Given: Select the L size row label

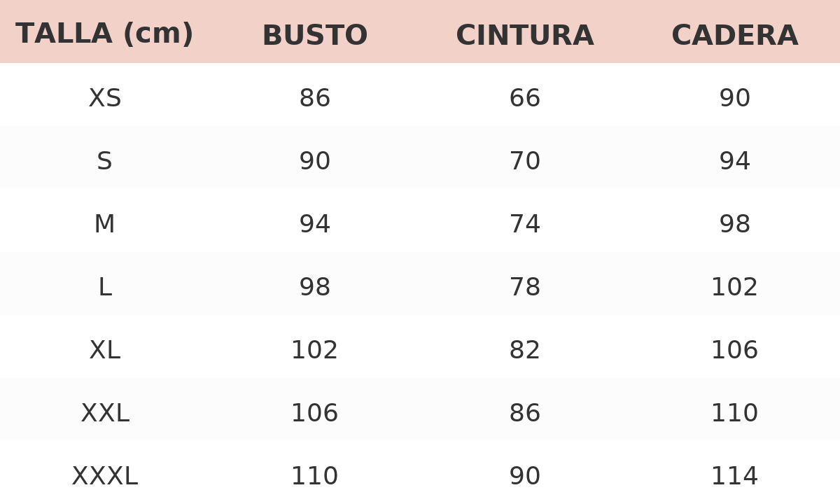Looking at the screenshot, I should (104, 288).
